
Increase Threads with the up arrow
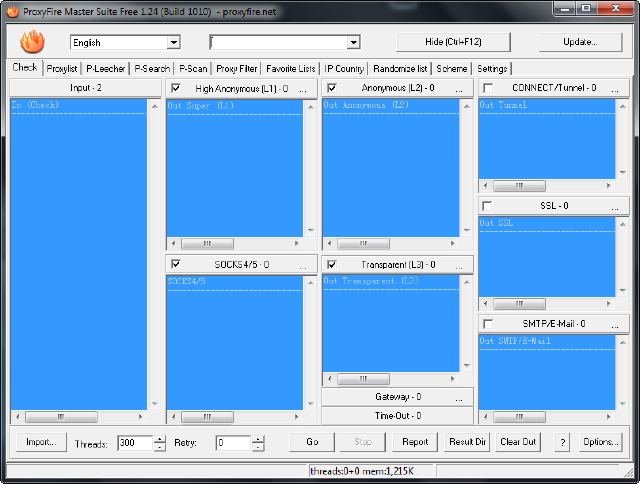coord(160,440)
